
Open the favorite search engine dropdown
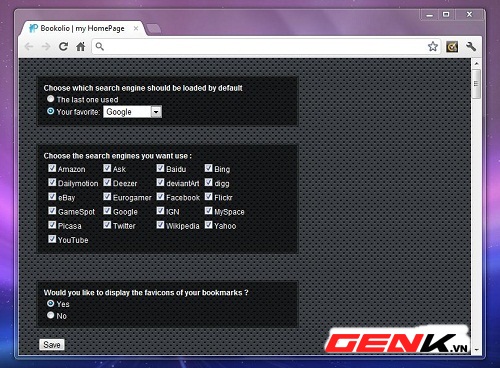point(132,112)
